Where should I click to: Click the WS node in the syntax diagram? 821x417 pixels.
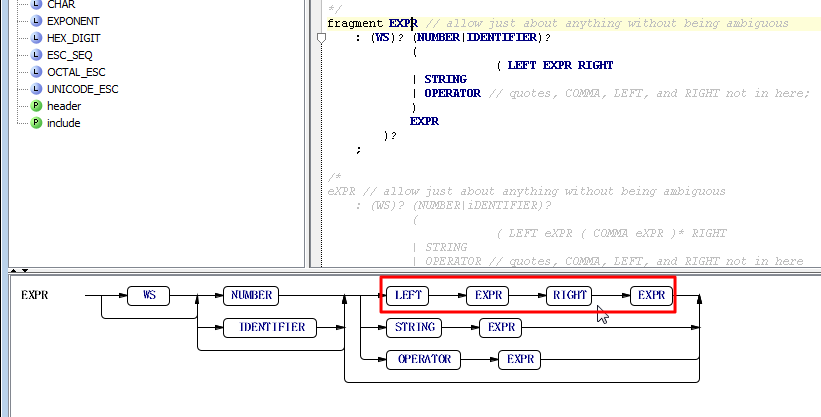149,295
